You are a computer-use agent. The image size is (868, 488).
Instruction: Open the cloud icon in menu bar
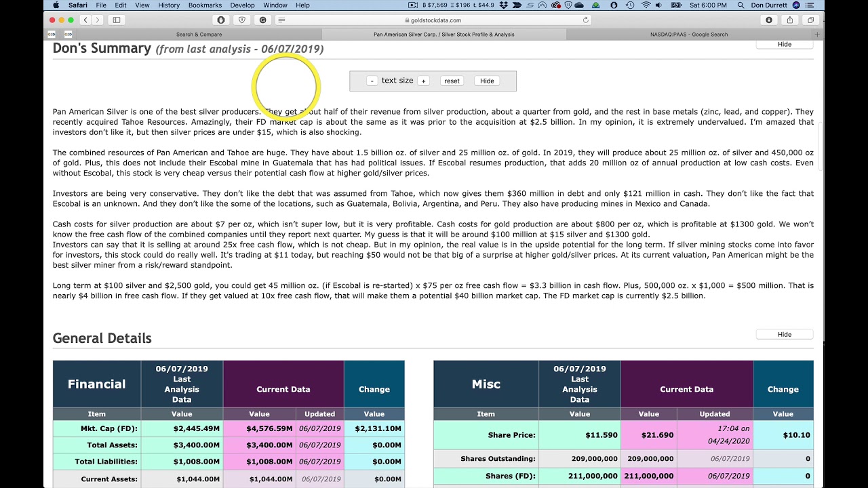pos(579,5)
